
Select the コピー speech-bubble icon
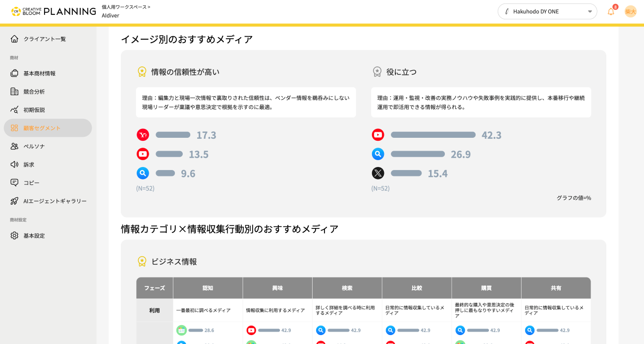[x=15, y=182]
